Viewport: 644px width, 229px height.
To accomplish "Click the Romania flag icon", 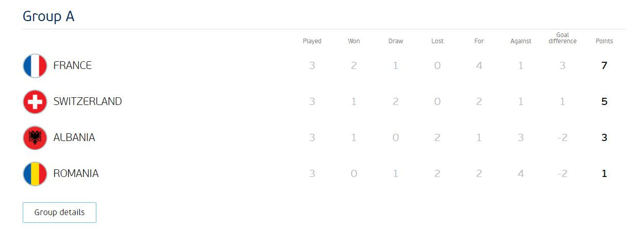I will click(x=35, y=174).
